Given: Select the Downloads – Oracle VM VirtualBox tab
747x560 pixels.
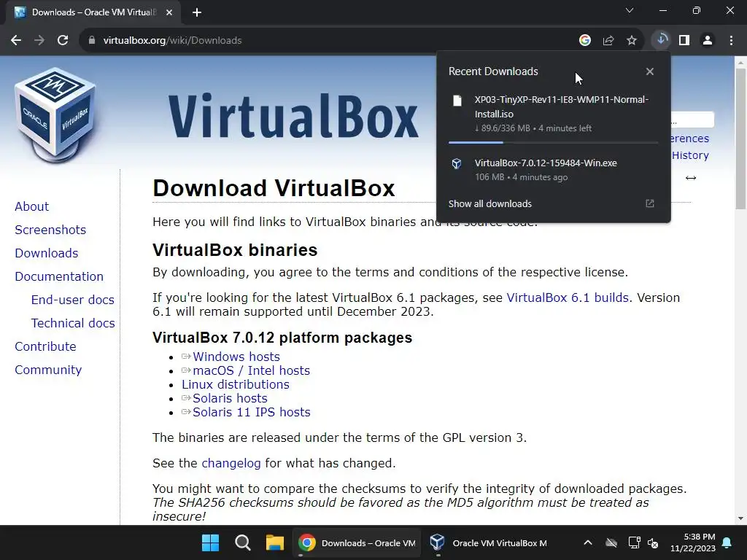Looking at the screenshot, I should coord(93,12).
